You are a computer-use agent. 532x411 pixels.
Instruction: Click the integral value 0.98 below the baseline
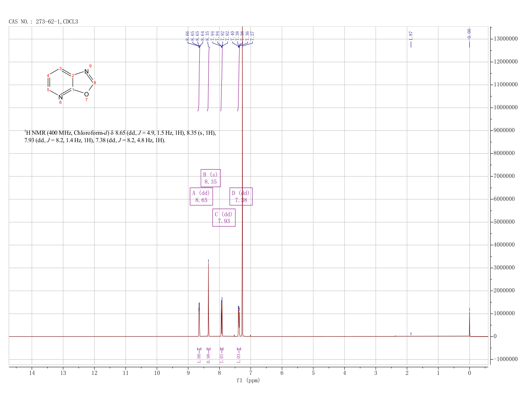point(208,358)
